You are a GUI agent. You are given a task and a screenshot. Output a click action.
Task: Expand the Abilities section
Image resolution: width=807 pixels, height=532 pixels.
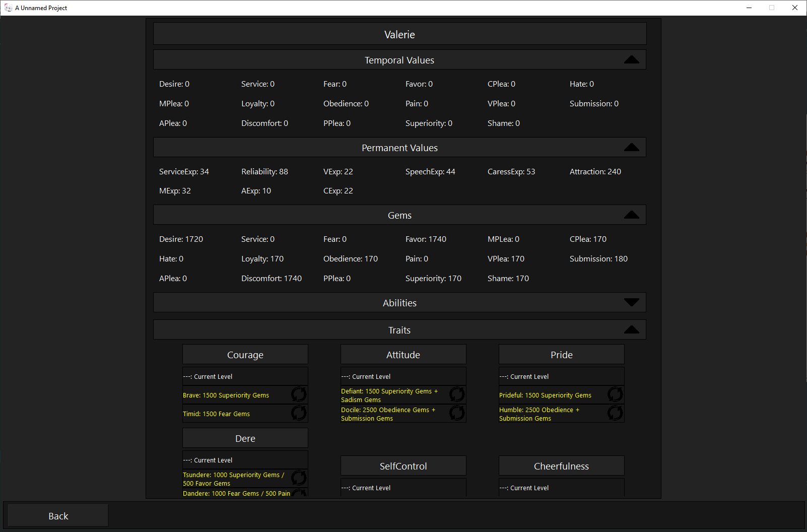(x=631, y=303)
